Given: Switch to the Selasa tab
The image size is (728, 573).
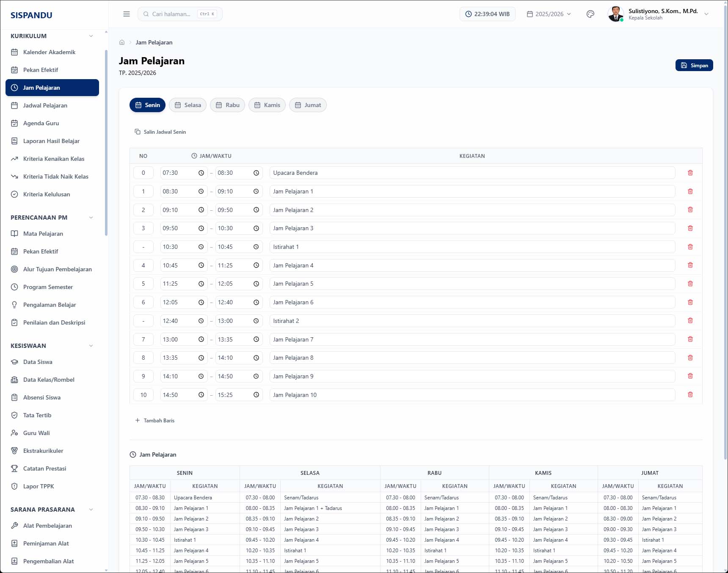Looking at the screenshot, I should tap(188, 105).
